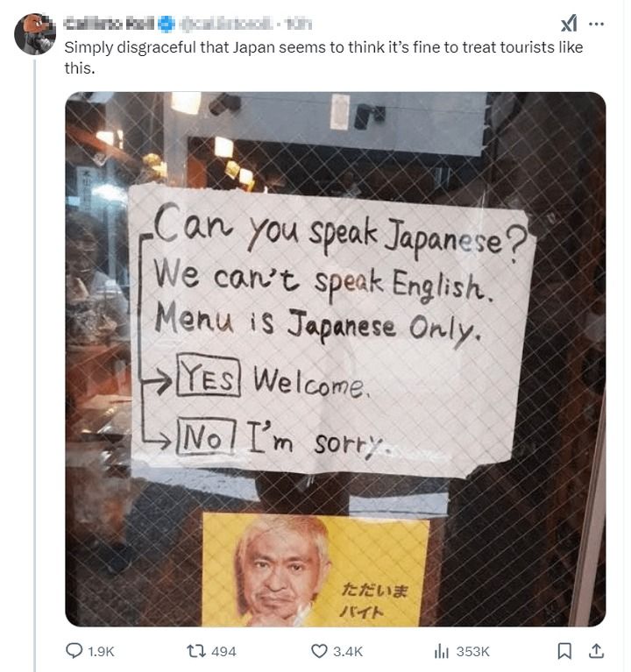Click the 494 reposts count
Screen dimensions: 631x672
pos(223,652)
